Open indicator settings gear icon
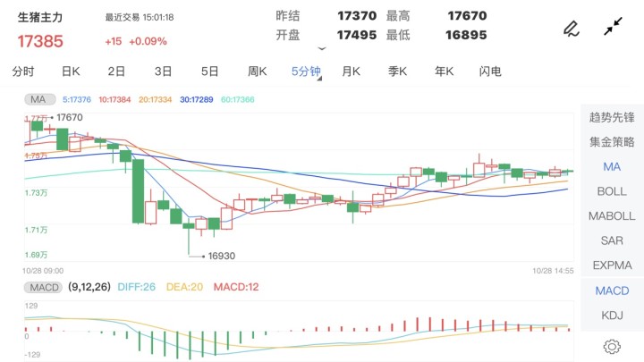This screenshot has height=362, width=644. (x=612, y=346)
